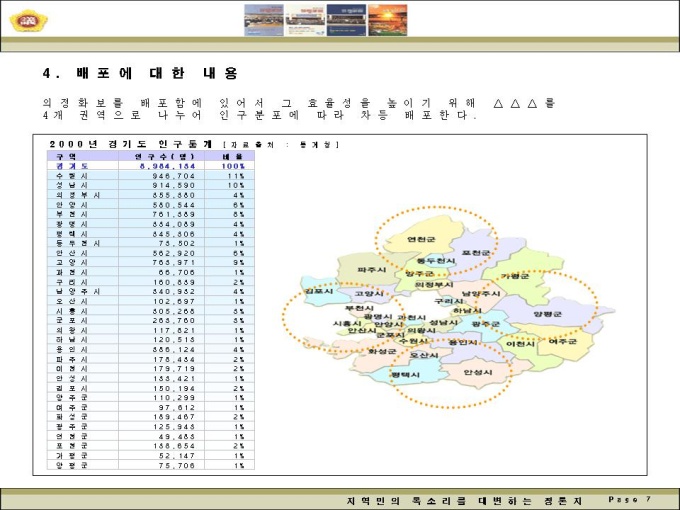
Task: Select '동두천시' row in the table
Action: 151,243
